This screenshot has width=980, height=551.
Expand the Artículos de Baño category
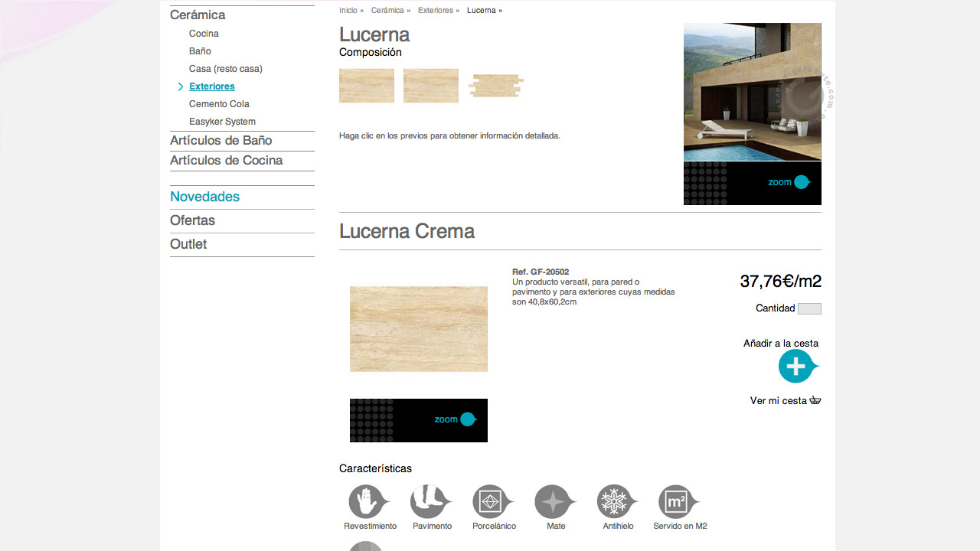220,141
